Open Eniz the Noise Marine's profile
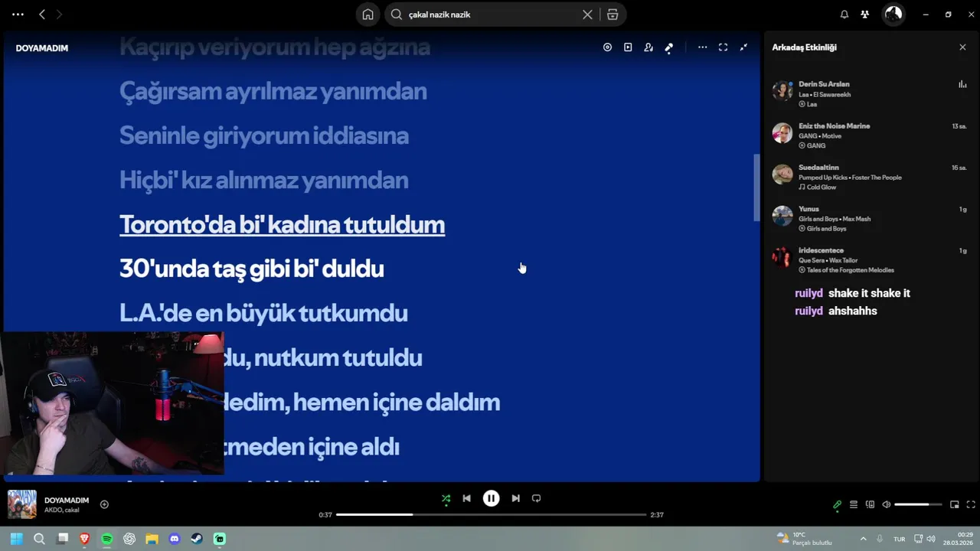 [x=834, y=126]
